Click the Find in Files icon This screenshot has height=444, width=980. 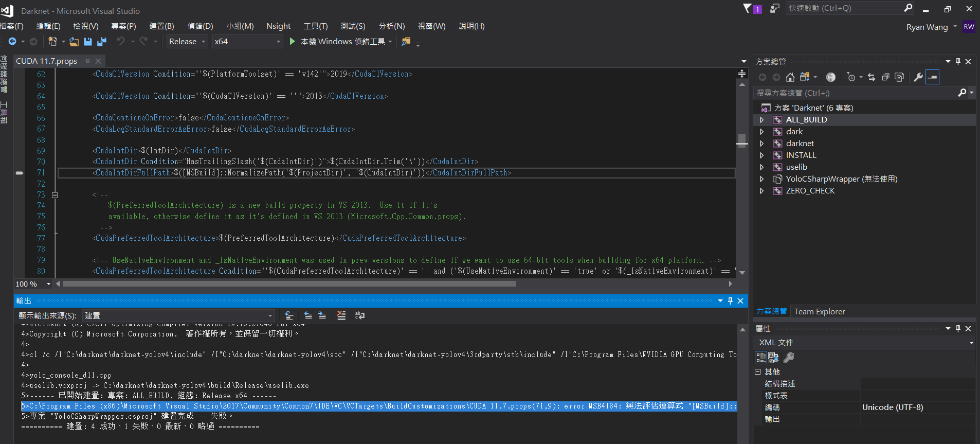tap(406, 41)
